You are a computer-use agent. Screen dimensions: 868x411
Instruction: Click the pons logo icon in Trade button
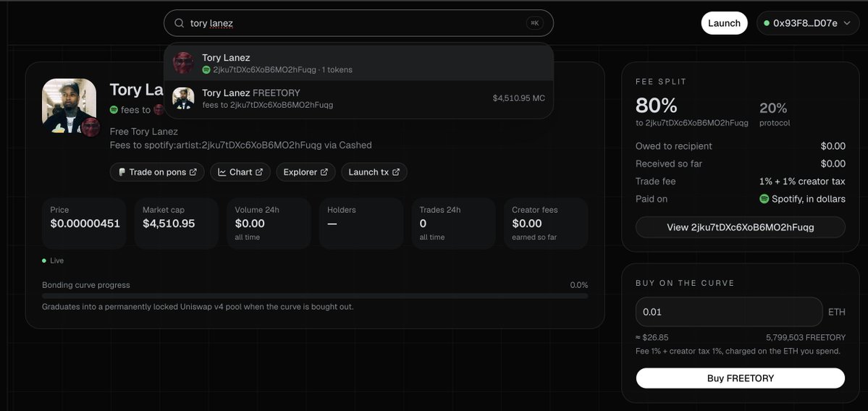tap(122, 172)
